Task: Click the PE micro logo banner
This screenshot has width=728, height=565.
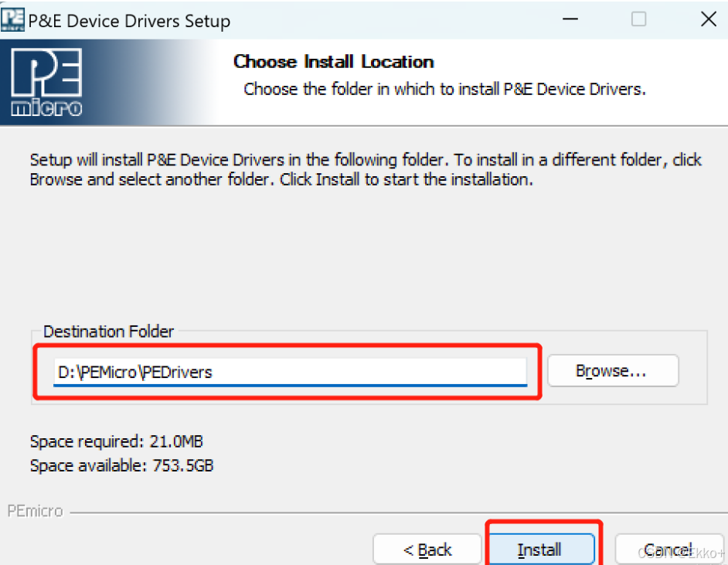Action: [46, 82]
